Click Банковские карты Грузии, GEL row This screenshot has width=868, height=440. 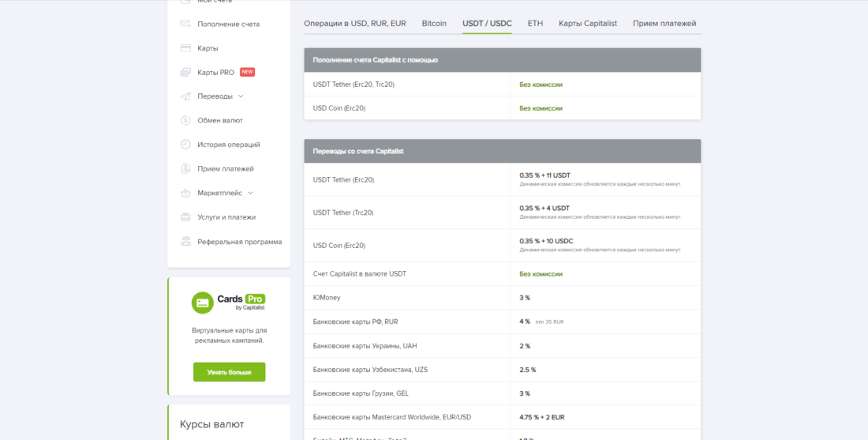pyautogui.click(x=502, y=393)
